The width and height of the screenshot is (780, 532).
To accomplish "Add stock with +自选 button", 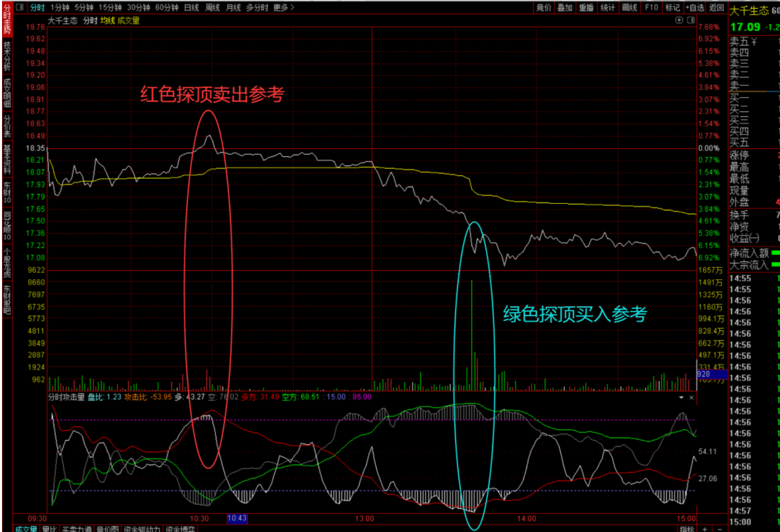I will click(695, 7).
